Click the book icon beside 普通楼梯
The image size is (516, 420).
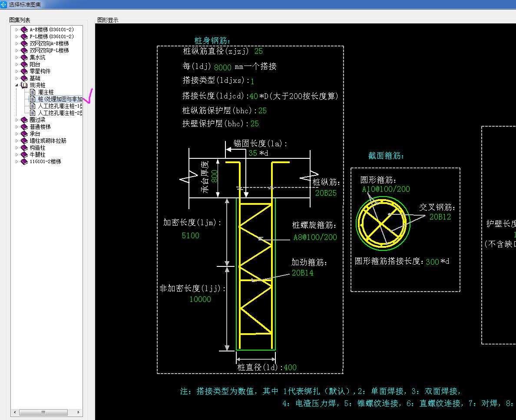pyautogui.click(x=24, y=127)
